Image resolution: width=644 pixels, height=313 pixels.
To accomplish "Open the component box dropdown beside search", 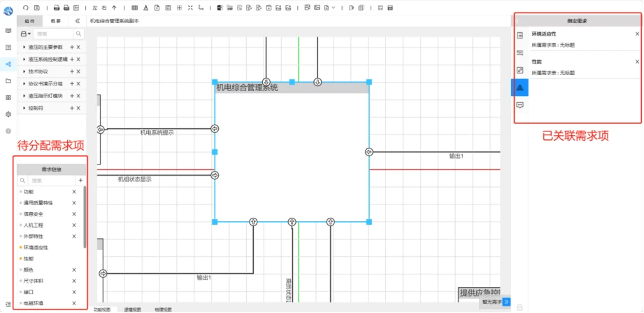I will click(26, 34).
